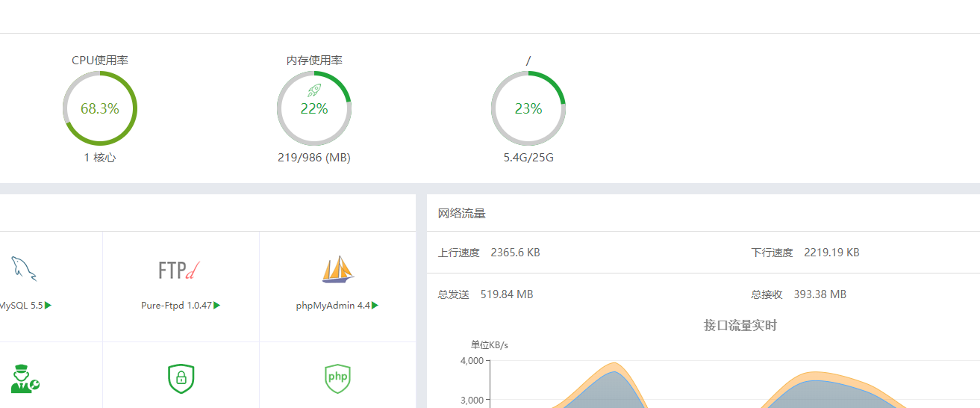Open the green PHP shield icon
This screenshot has height=408, width=980.
coord(338,378)
